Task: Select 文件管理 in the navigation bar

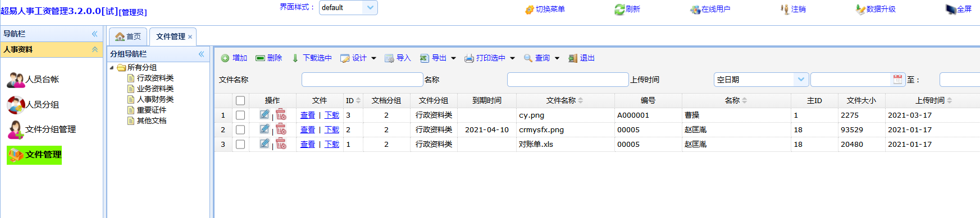Action: coord(34,155)
